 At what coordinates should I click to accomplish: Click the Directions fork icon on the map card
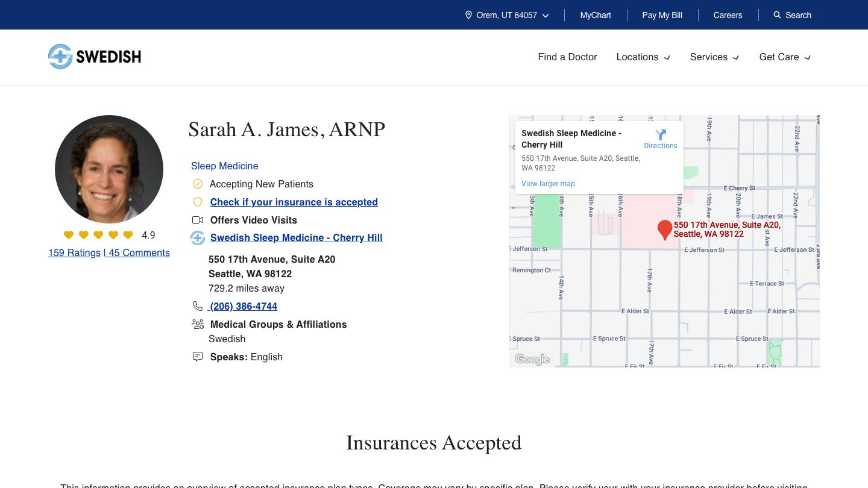point(661,134)
